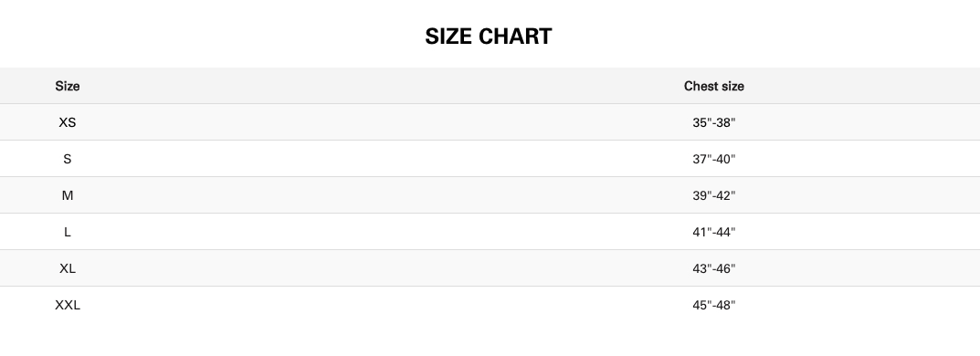Screen dimensions: 980x356
Task: Select the 37"-40" chest measurement
Action: pos(713,159)
